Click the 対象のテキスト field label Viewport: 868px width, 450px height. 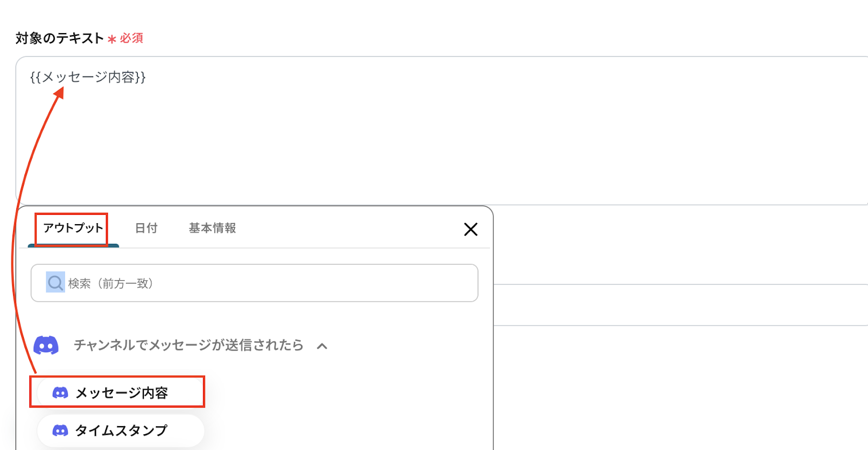click(60, 38)
